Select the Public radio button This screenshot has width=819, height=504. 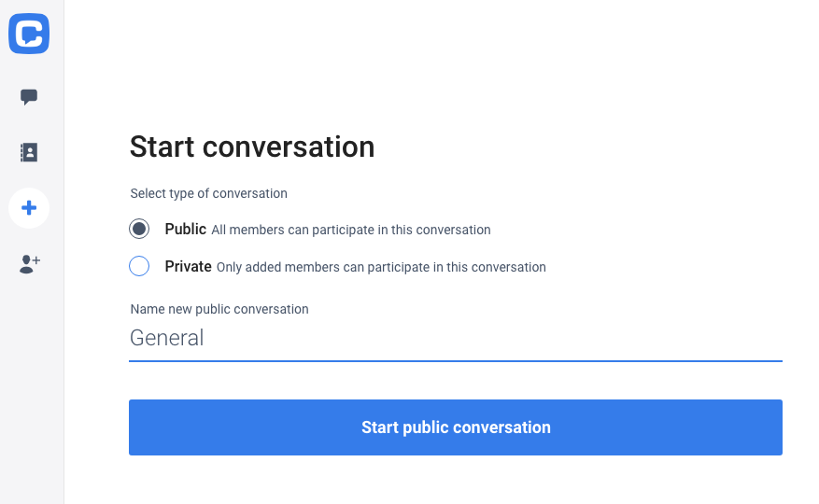(x=139, y=229)
